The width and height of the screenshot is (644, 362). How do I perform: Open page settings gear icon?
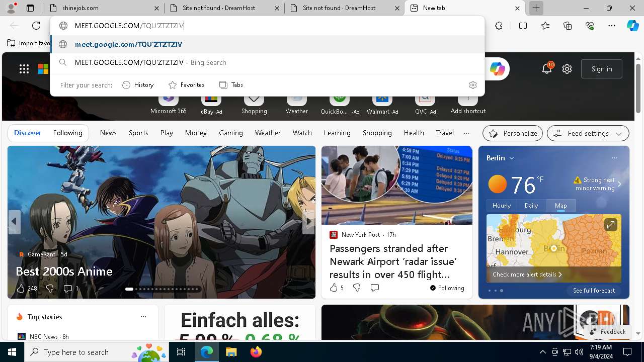point(567,69)
